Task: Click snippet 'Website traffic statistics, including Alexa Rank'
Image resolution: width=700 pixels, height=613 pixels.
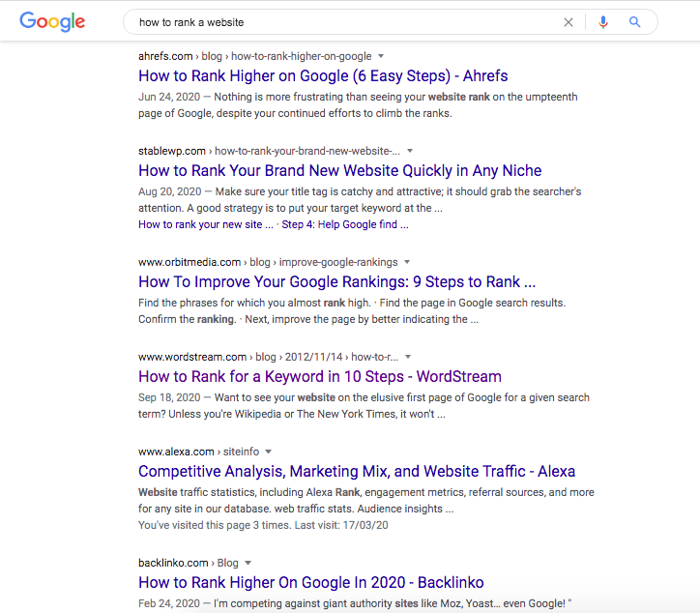Action: [x=366, y=500]
